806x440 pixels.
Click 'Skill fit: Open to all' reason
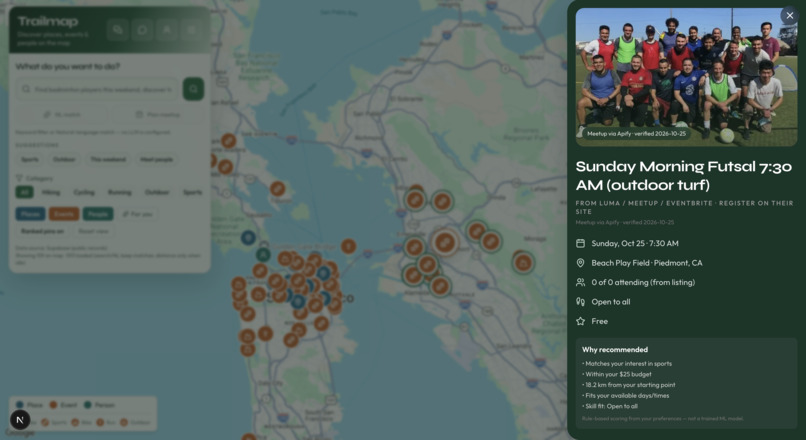point(610,406)
